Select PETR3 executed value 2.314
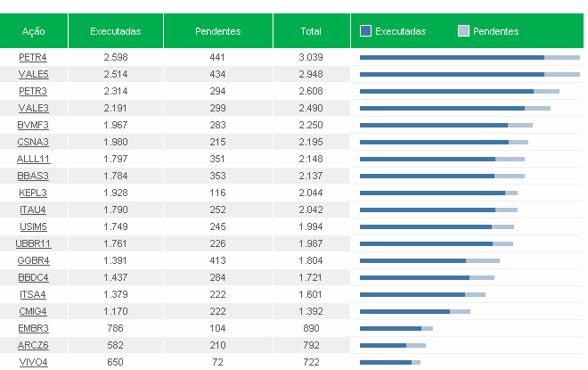Image resolution: width=588 pixels, height=370 pixels. pyautogui.click(x=116, y=91)
